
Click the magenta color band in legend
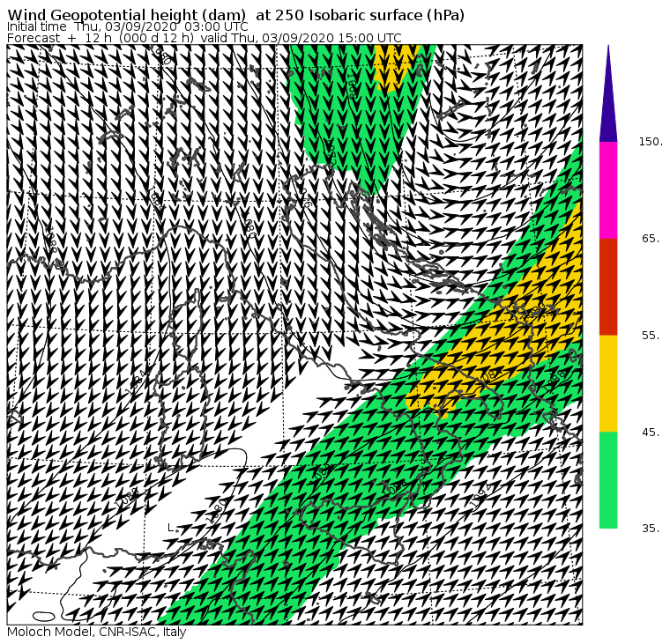pos(608,190)
